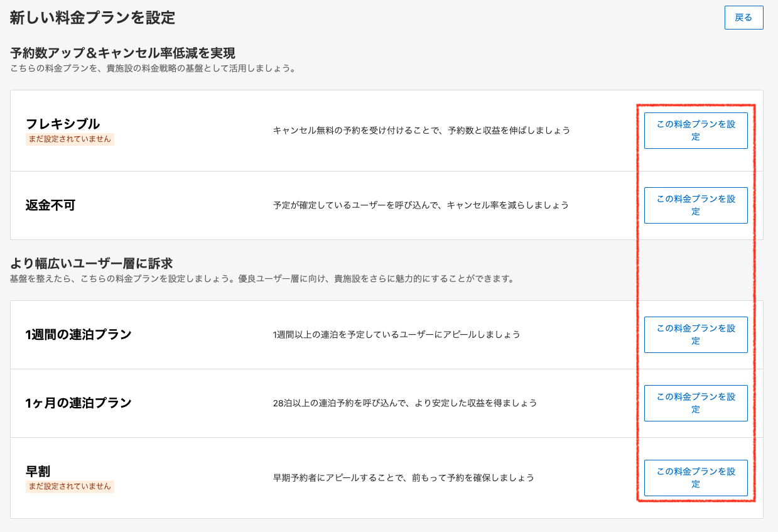Set up the 返金不可 rate plan
This screenshot has width=778, height=532.
click(x=696, y=205)
